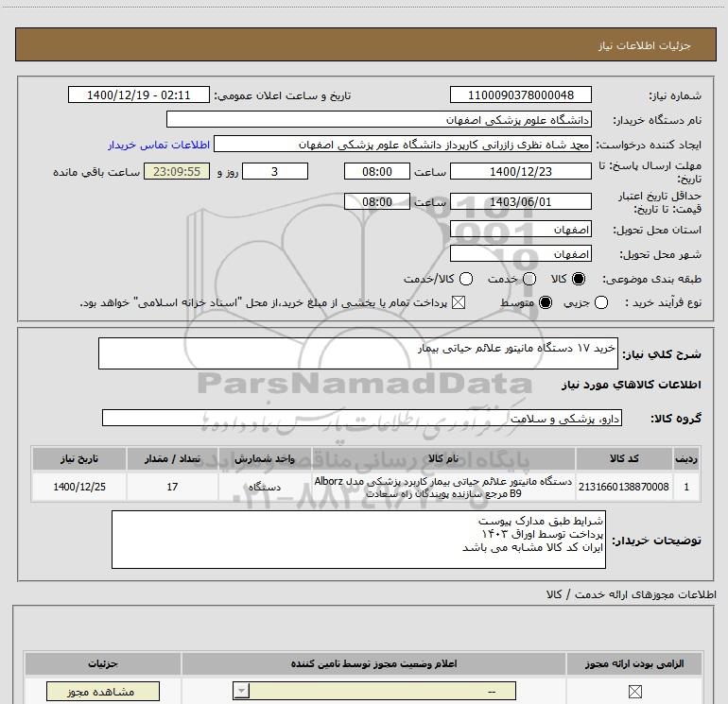Click the Alborz B9 product name cell
The height and width of the screenshot is (704, 728).
point(443,487)
